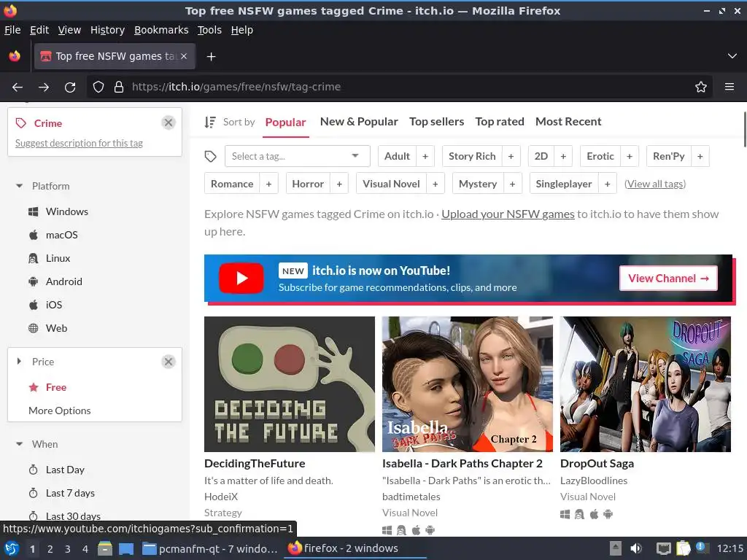Remove the Crime tag filter
The image size is (747, 560).
[x=169, y=122]
